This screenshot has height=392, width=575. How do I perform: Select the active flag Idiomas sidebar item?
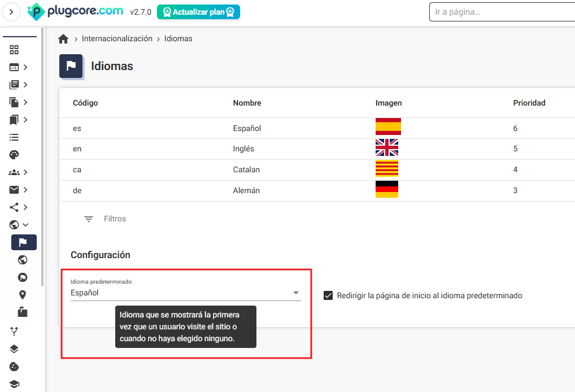pyautogui.click(x=23, y=242)
